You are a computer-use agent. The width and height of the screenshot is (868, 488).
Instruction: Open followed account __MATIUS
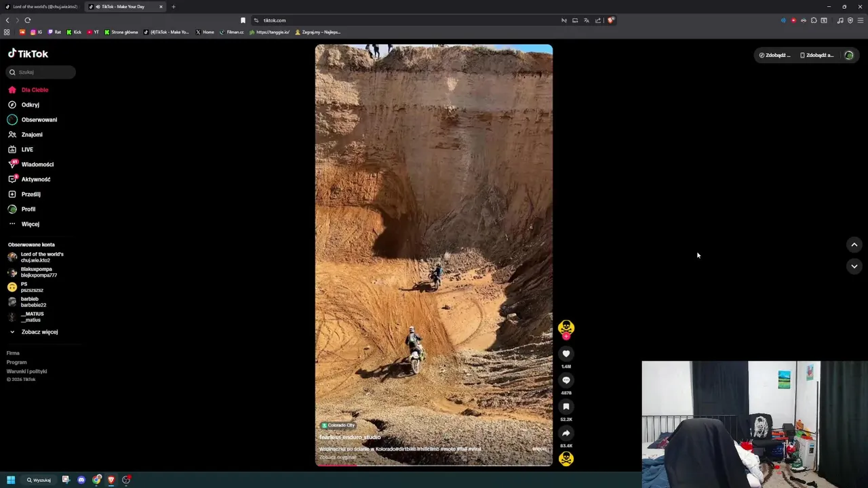[x=26, y=317]
